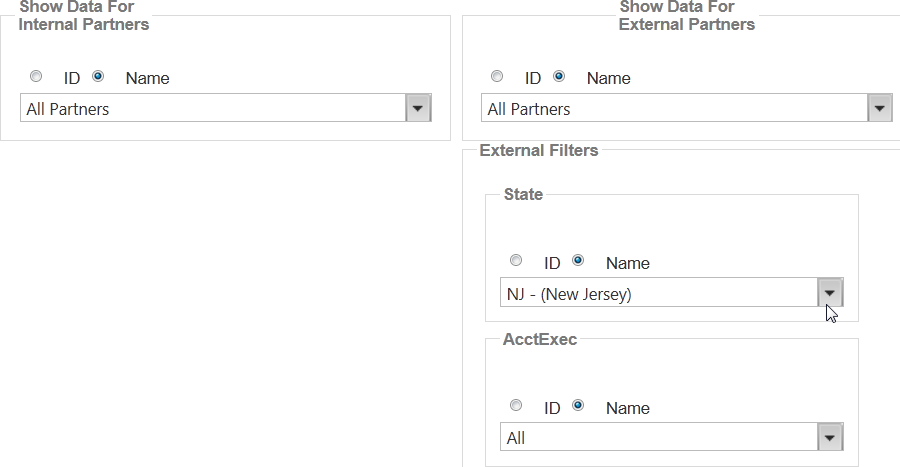Choose the Name radio button under External Partners

[x=559, y=76]
